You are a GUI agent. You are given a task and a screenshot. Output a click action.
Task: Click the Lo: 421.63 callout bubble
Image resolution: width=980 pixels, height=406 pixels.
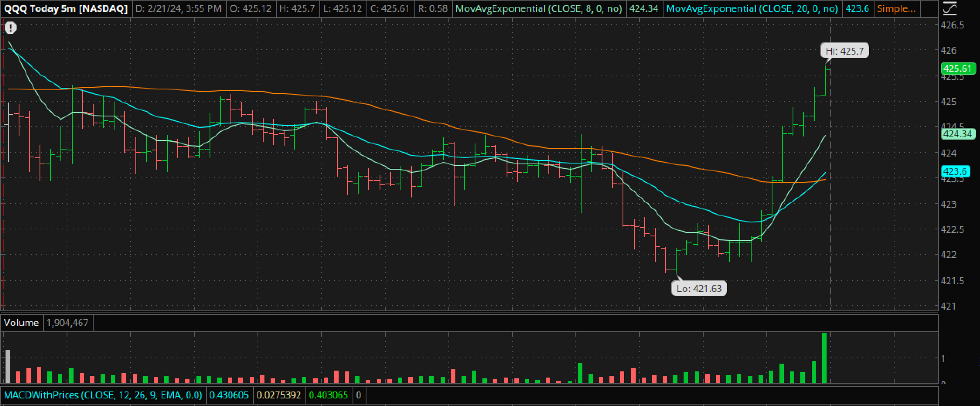click(699, 289)
